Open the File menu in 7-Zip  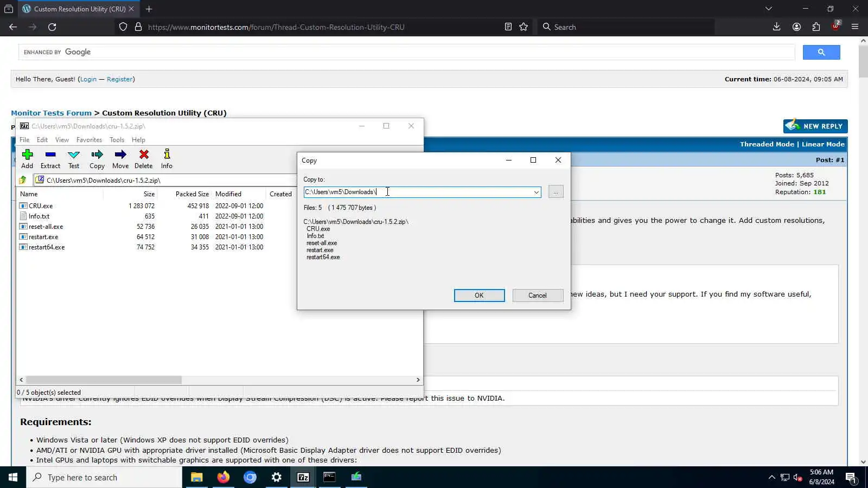(24, 140)
